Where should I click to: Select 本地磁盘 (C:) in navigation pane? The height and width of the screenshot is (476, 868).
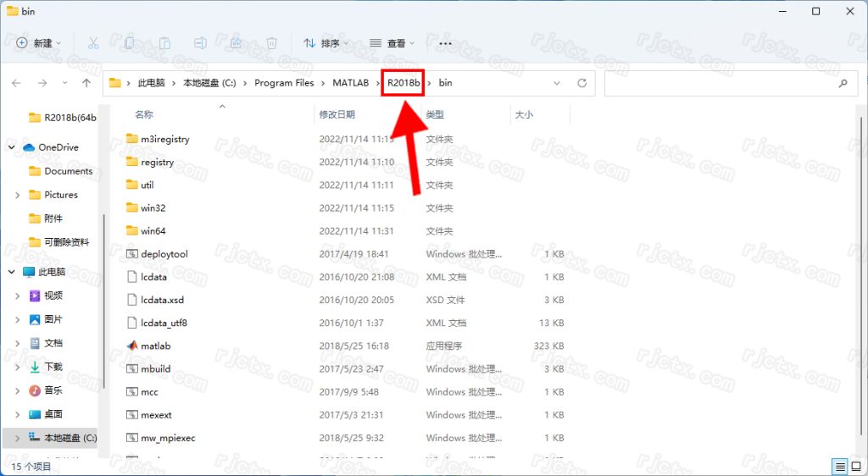pyautogui.click(x=70, y=438)
